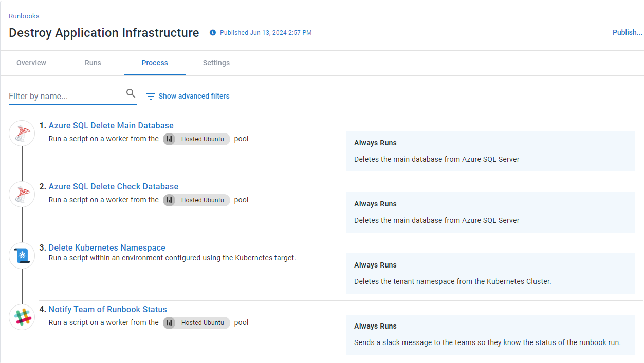644x363 pixels.
Task: Click the search magnifier in the filter field
Action: pos(131,93)
